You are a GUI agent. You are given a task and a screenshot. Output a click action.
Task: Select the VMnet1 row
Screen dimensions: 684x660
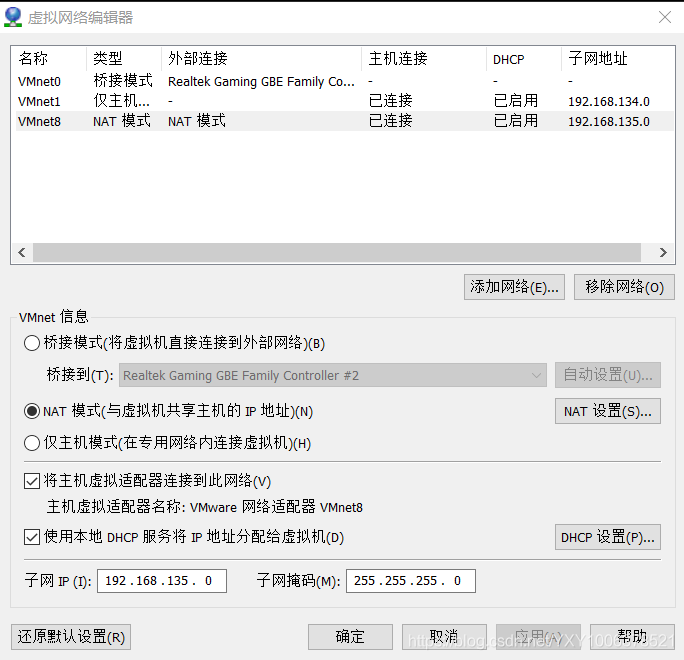(x=345, y=101)
